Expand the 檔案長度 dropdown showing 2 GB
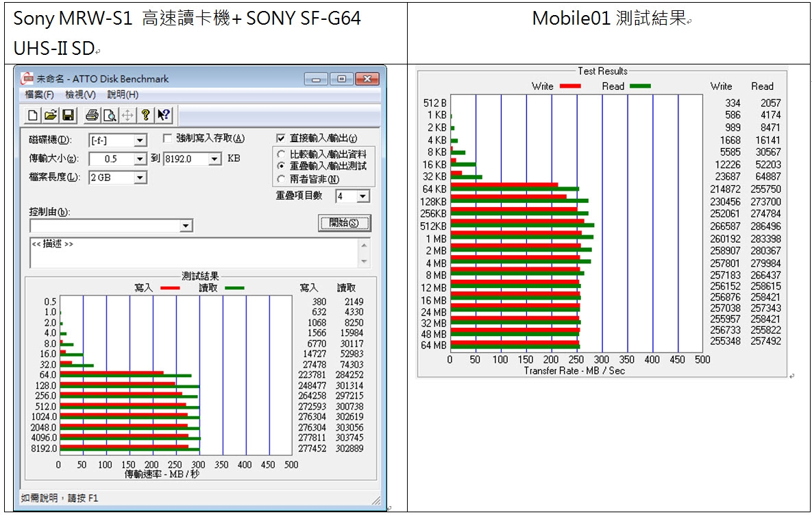The width and height of the screenshot is (812, 515). (140, 178)
